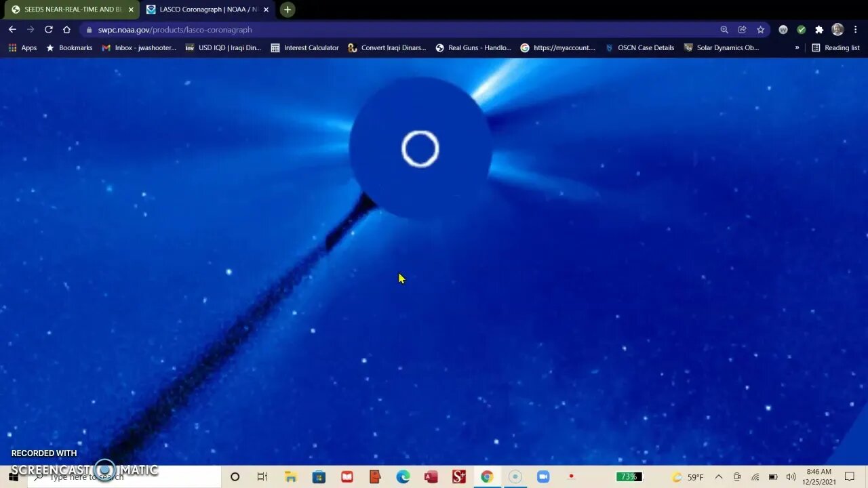Open the Reading list panel
The height and width of the screenshot is (488, 868).
tap(835, 48)
